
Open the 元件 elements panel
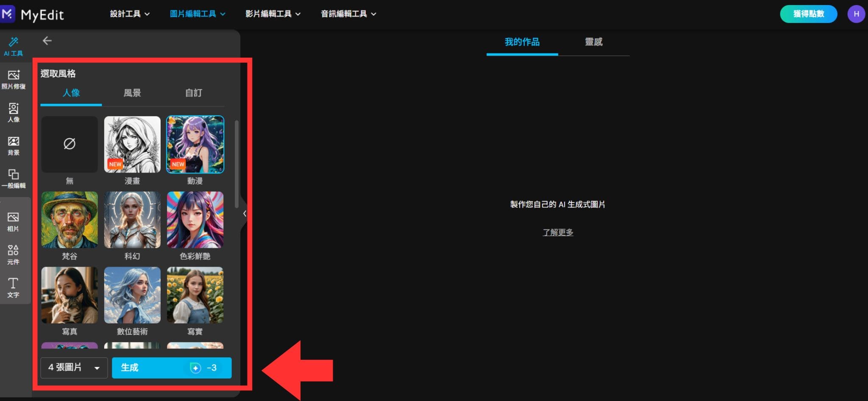(13, 255)
